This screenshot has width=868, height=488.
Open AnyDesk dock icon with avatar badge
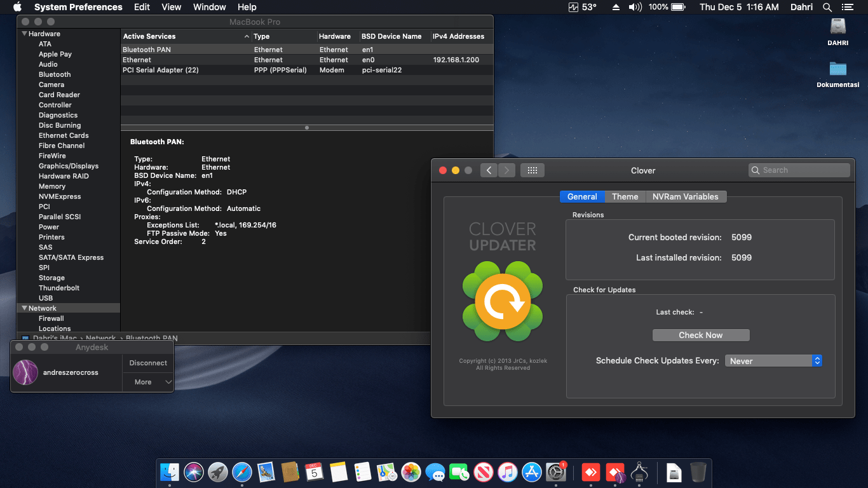click(616, 472)
